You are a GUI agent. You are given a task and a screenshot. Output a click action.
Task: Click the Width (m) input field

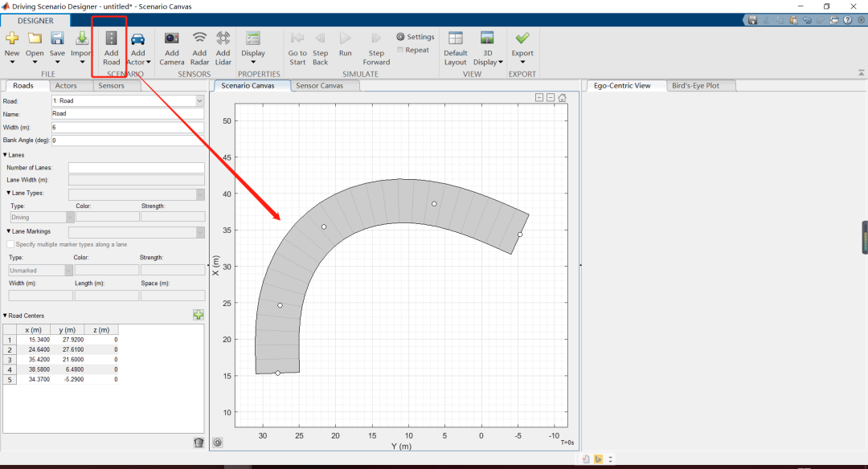128,127
